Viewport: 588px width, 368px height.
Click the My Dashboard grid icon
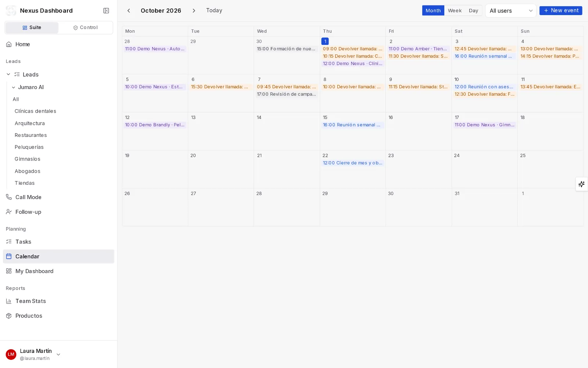click(x=9, y=271)
